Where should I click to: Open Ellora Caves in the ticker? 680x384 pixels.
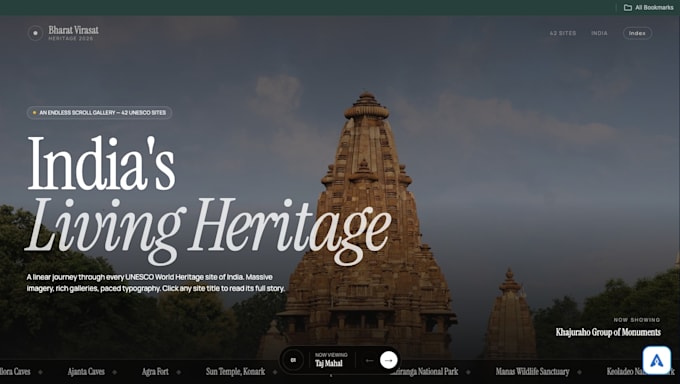pyautogui.click(x=15, y=371)
